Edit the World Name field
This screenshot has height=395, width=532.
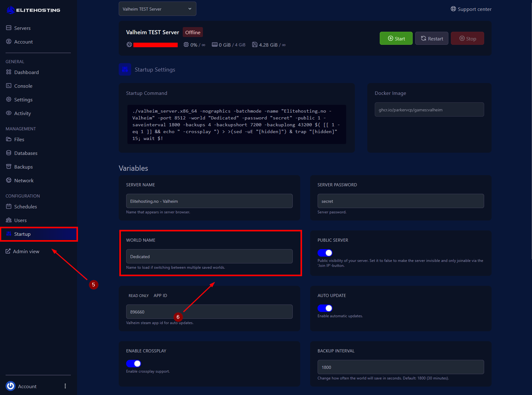[209, 256]
